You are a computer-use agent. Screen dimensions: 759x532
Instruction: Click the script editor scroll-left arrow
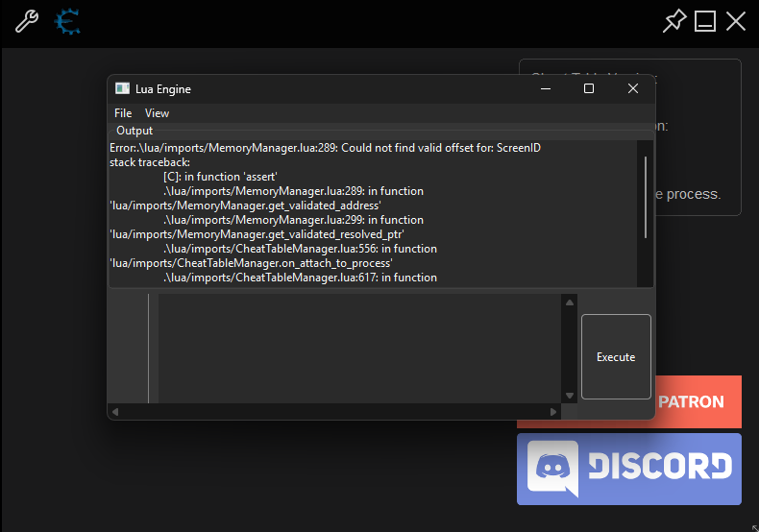[x=115, y=412]
